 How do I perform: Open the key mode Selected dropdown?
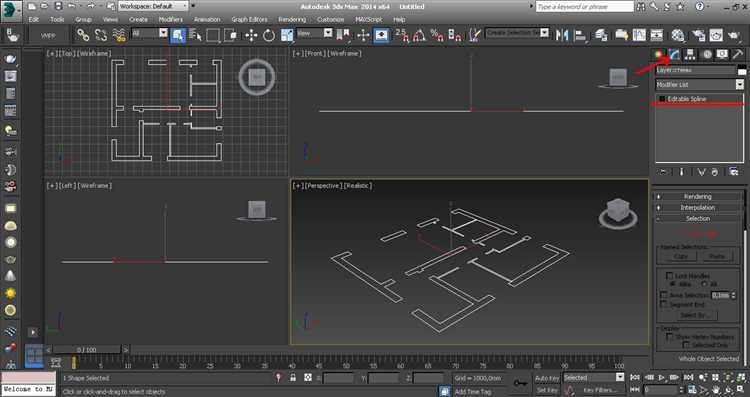point(594,377)
